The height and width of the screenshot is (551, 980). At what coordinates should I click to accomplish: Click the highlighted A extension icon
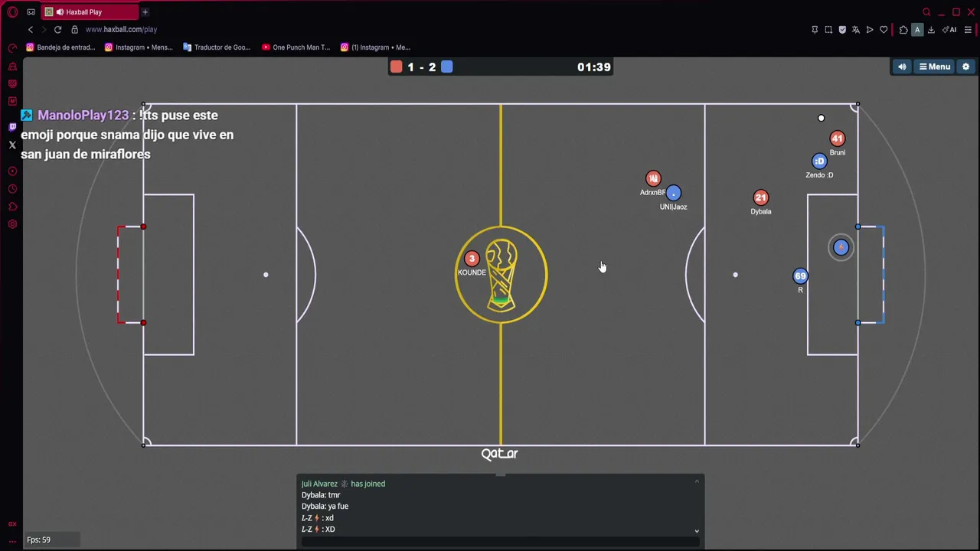[x=917, y=30]
